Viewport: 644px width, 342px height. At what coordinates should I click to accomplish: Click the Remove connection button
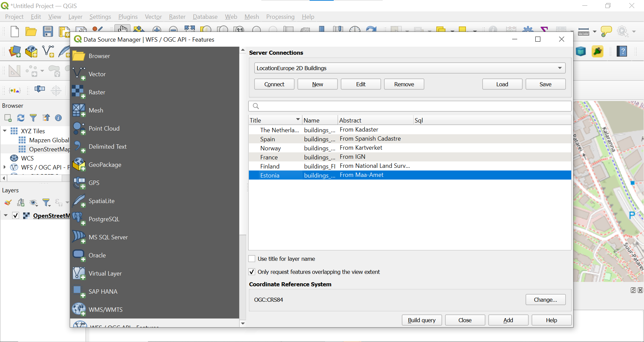click(404, 84)
